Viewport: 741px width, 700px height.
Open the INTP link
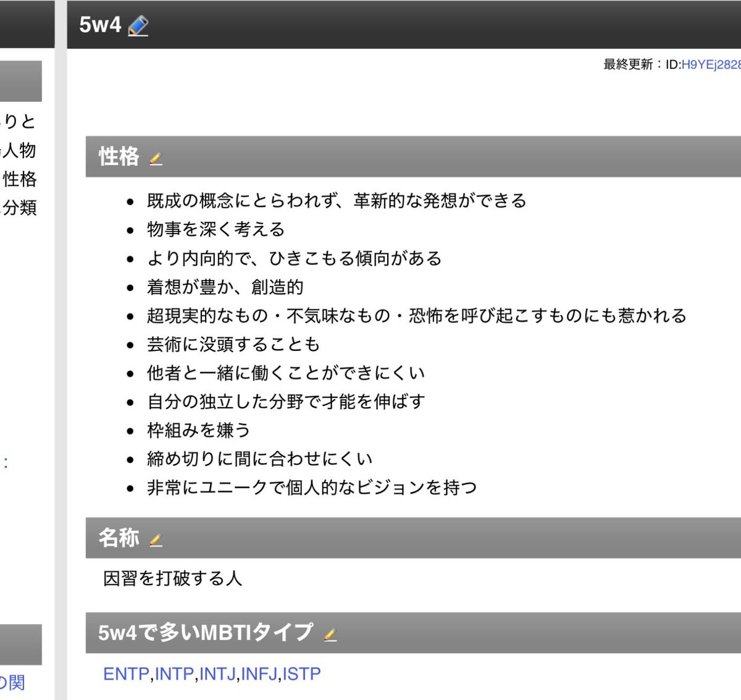click(x=175, y=673)
